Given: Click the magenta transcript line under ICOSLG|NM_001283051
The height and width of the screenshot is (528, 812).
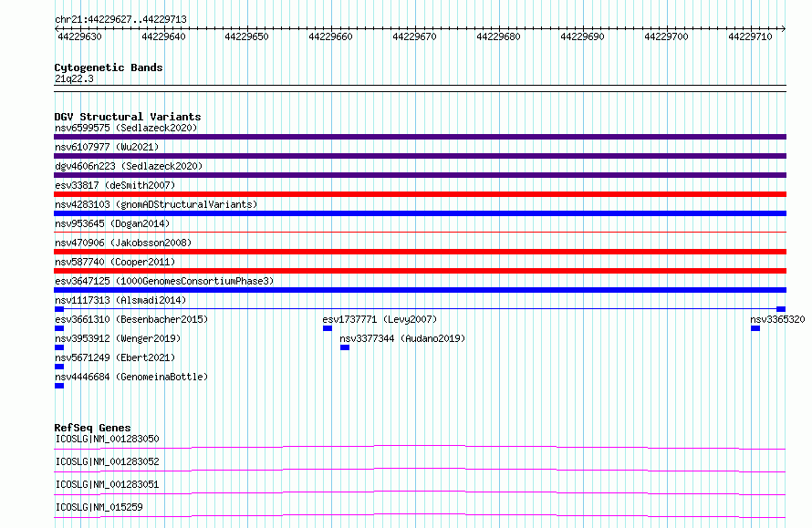Looking at the screenshot, I should 420,492.
